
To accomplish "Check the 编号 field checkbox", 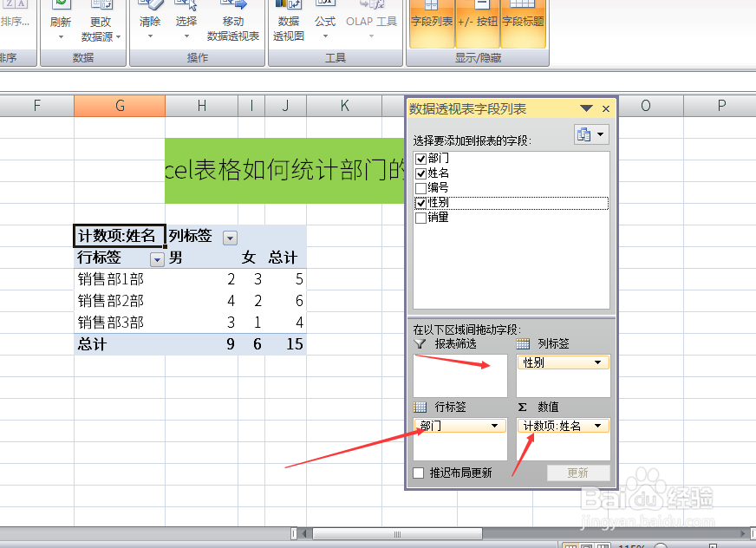I will pyautogui.click(x=420, y=188).
